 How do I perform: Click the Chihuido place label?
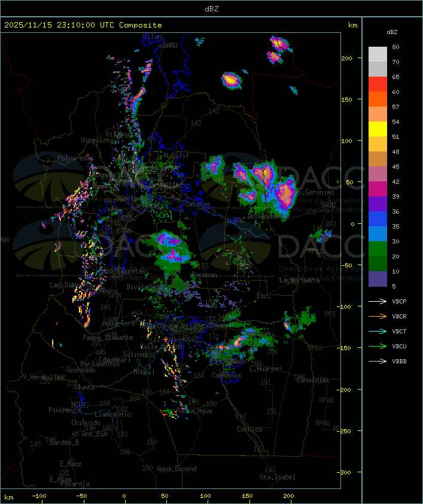tap(86, 423)
